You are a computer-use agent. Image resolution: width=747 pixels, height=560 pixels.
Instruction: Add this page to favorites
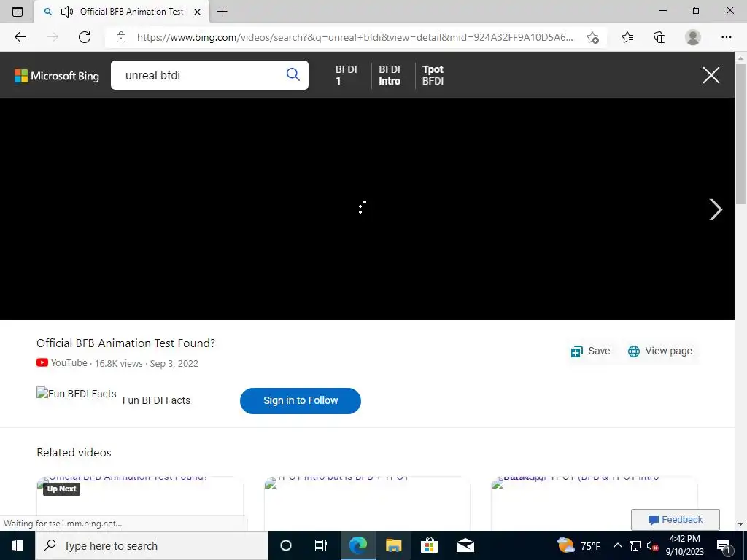pos(592,37)
